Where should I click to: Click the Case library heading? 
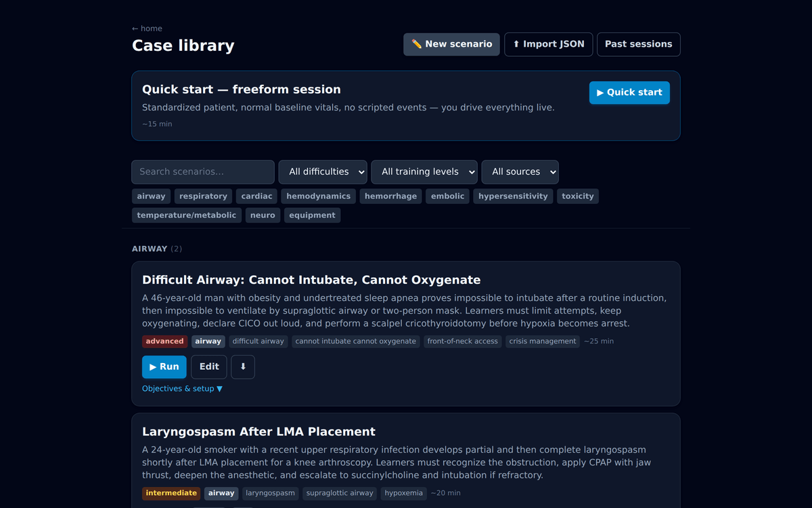[183, 46]
